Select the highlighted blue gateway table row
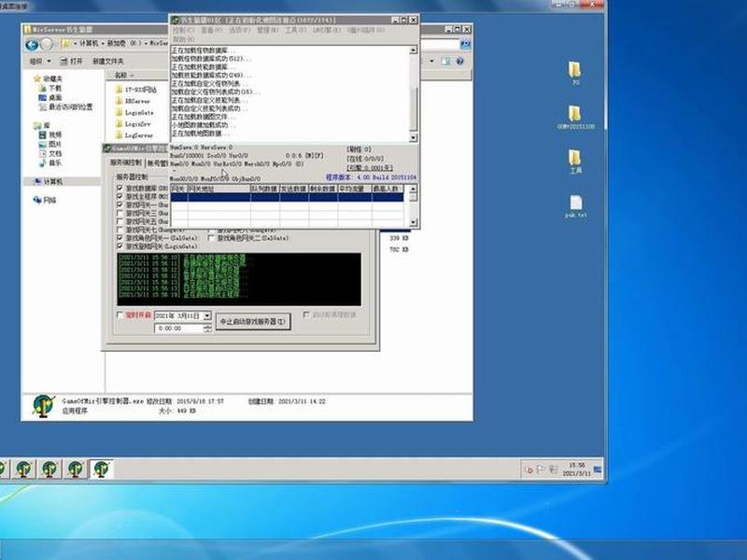This screenshot has height=560, width=747. coord(288,197)
